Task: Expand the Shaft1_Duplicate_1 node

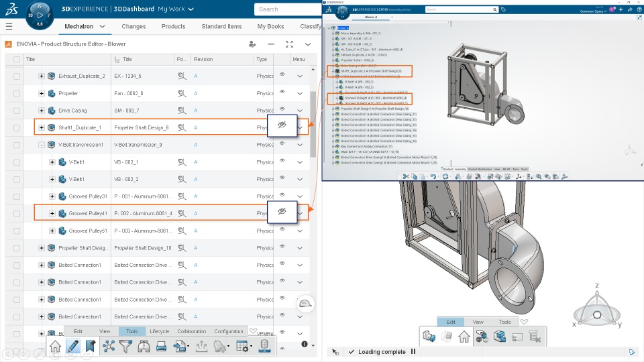Action: pyautogui.click(x=42, y=127)
